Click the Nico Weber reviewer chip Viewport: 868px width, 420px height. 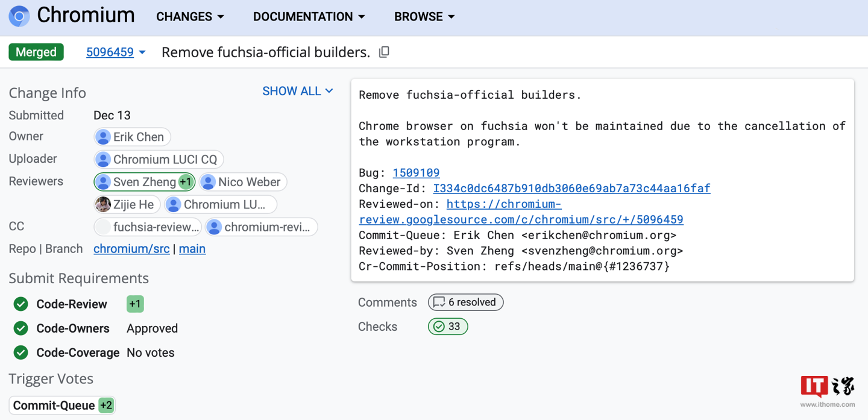(x=243, y=182)
